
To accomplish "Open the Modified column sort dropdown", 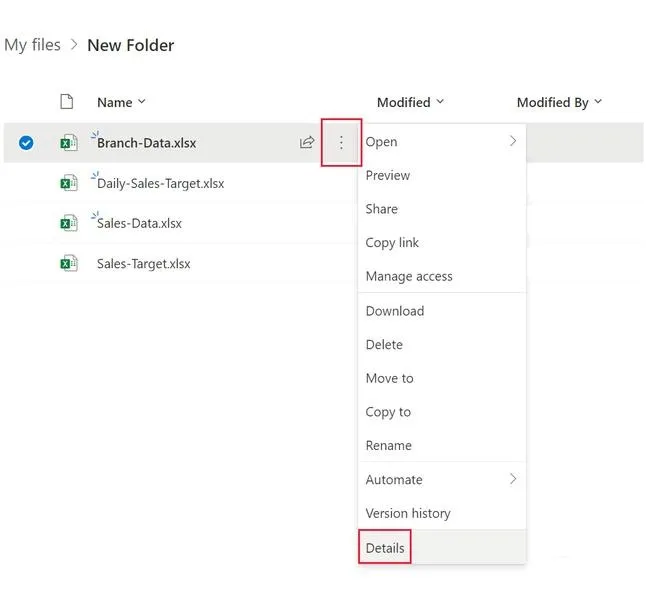I will [x=410, y=102].
